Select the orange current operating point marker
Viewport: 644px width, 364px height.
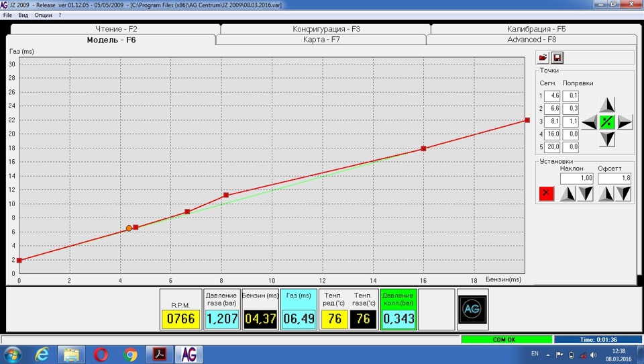point(129,228)
